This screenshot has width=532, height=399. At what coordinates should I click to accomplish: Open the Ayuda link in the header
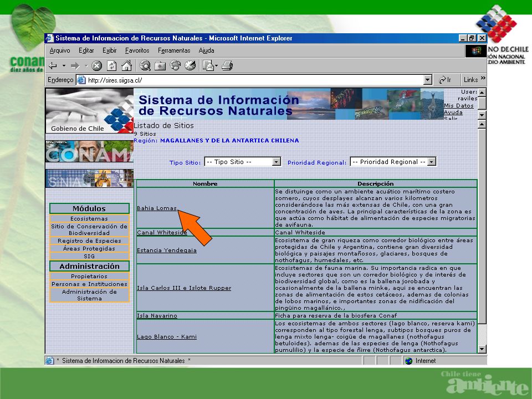point(453,112)
